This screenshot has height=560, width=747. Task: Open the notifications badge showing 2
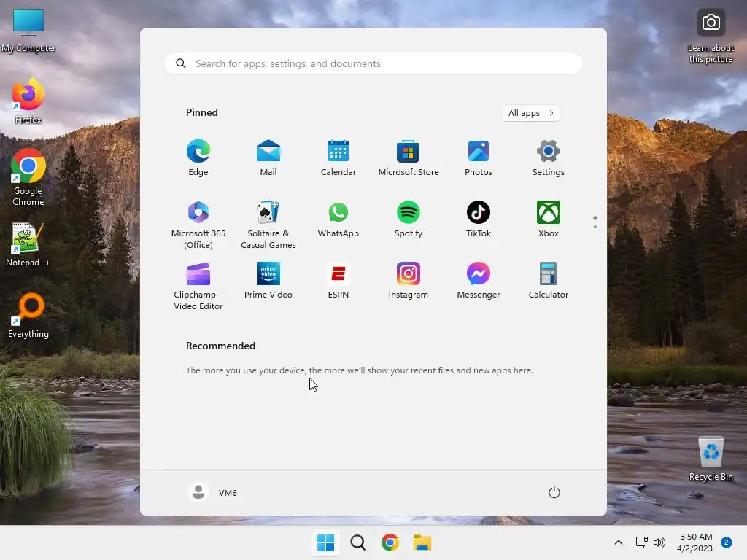727,542
